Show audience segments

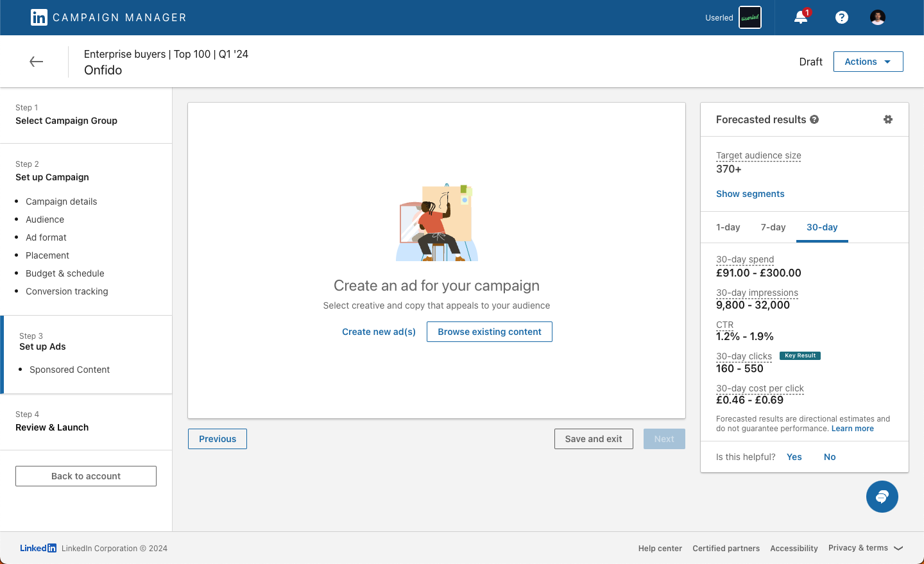pos(750,194)
